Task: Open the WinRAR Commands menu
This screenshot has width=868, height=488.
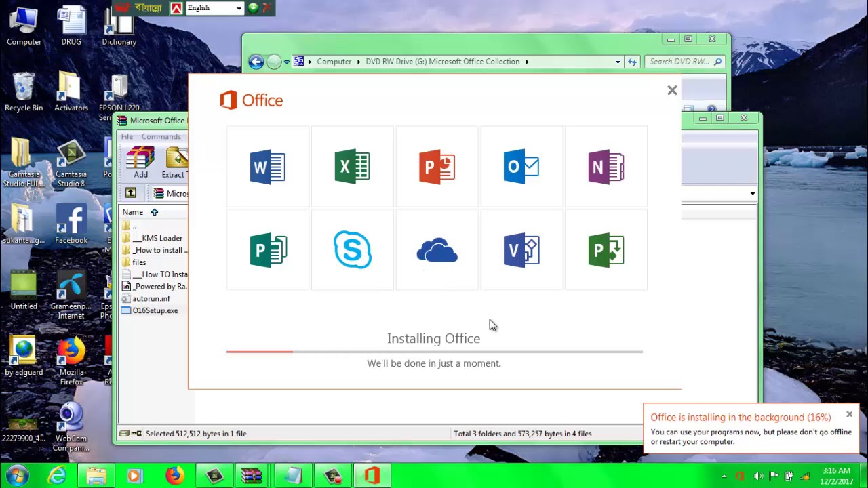Action: (161, 136)
